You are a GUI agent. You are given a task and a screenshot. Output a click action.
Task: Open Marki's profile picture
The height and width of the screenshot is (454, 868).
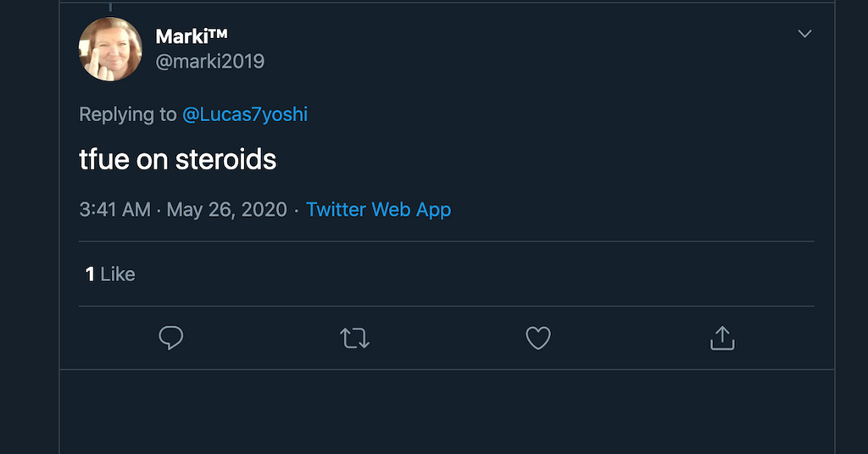point(110,49)
